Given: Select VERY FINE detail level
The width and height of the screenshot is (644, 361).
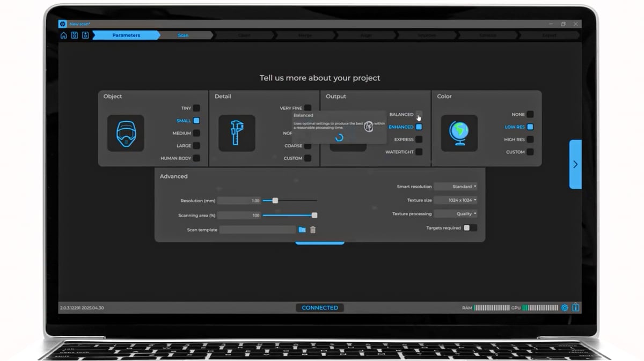Looking at the screenshot, I should click(x=308, y=108).
